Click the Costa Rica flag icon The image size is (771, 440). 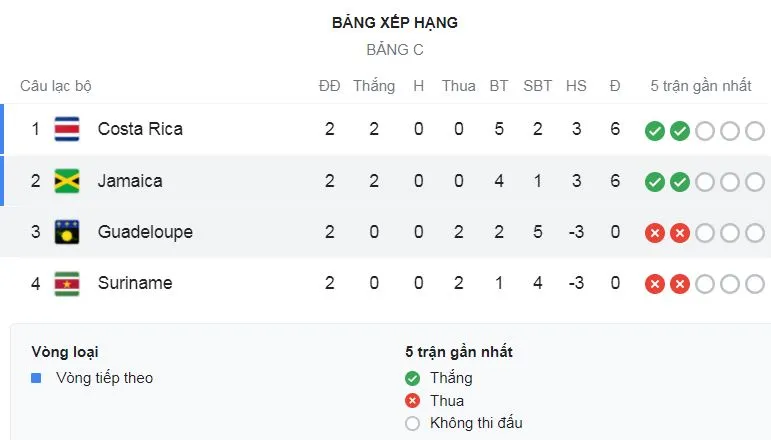point(67,129)
